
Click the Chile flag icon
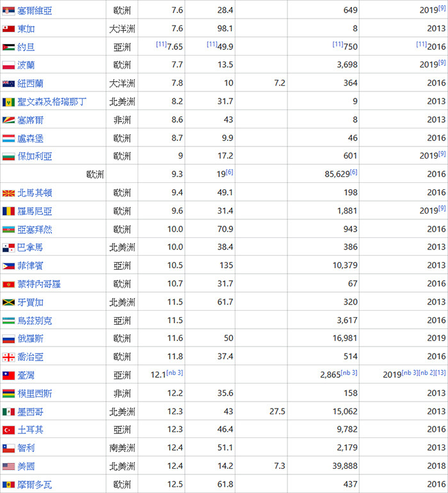point(8,448)
